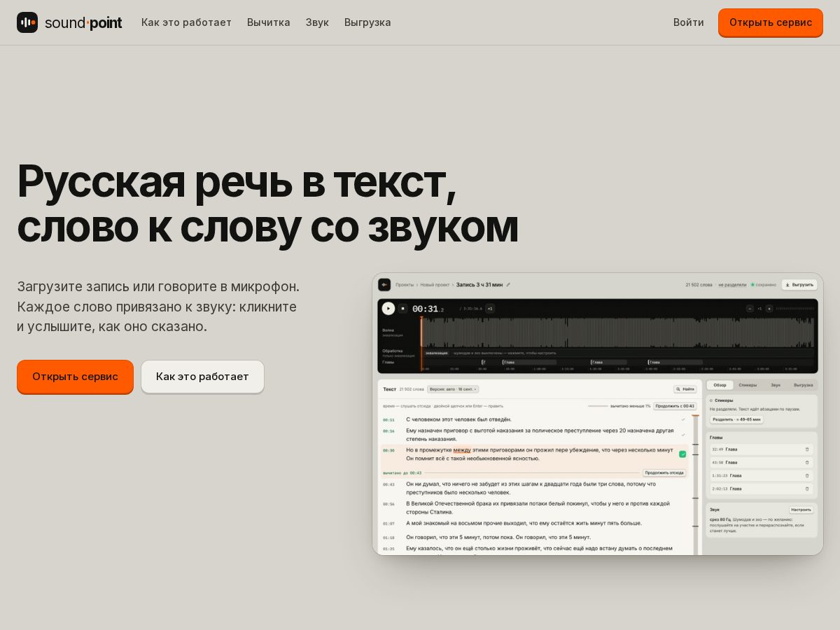Click the pencil rename icon beside «Запись 3 ч 31 мин»
This screenshot has height=630, width=840.
(508, 285)
